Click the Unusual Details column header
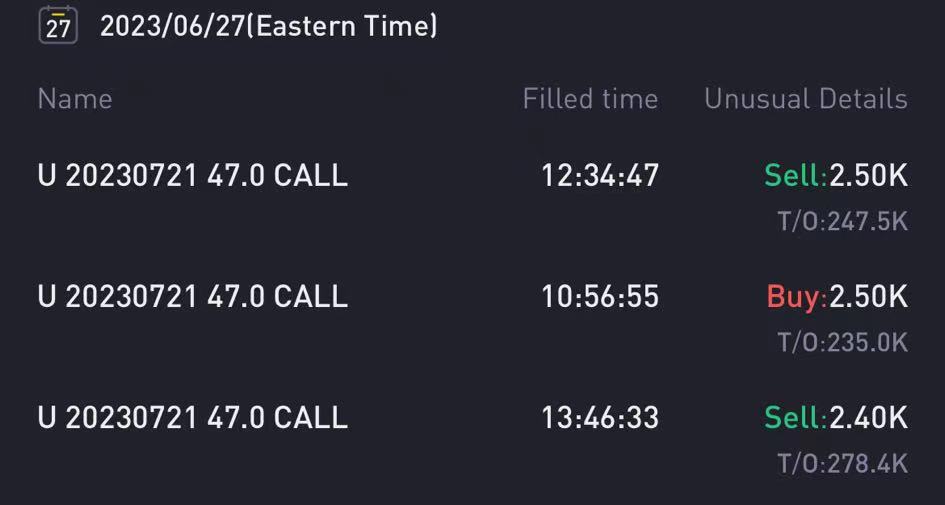This screenshot has height=505, width=945. [x=805, y=99]
